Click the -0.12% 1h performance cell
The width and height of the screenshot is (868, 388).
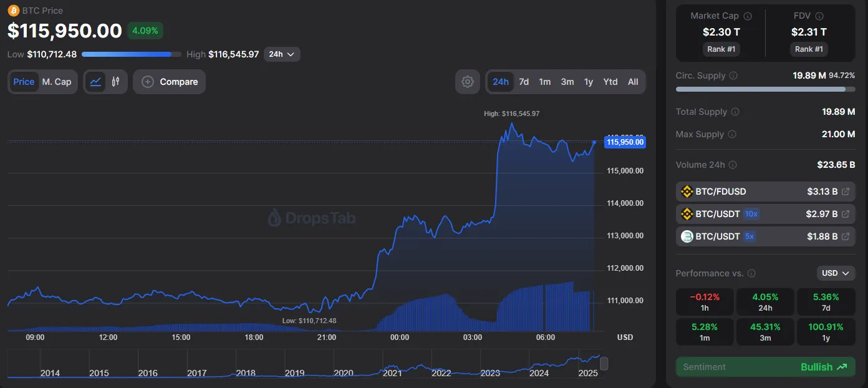coord(705,302)
